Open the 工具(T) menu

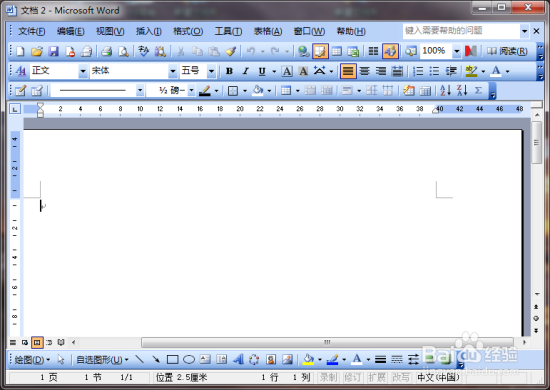click(228, 32)
